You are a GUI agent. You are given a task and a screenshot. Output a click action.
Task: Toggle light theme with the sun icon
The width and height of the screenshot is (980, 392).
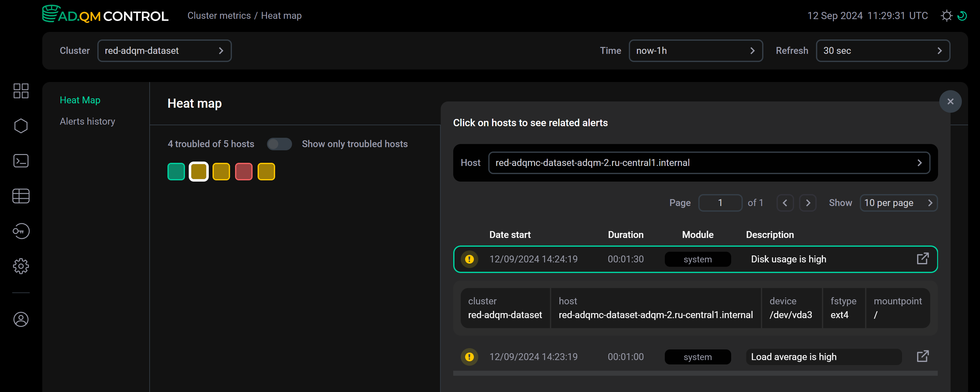(x=947, y=16)
